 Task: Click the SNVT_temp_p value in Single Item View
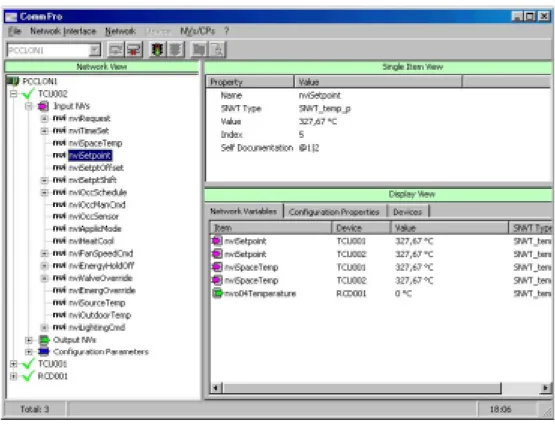pos(325,109)
